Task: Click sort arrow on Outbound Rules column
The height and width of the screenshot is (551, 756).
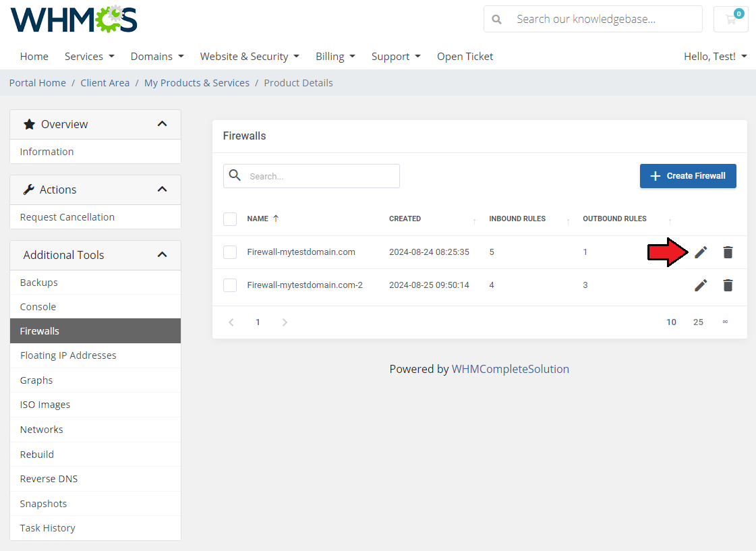Action: (x=670, y=221)
